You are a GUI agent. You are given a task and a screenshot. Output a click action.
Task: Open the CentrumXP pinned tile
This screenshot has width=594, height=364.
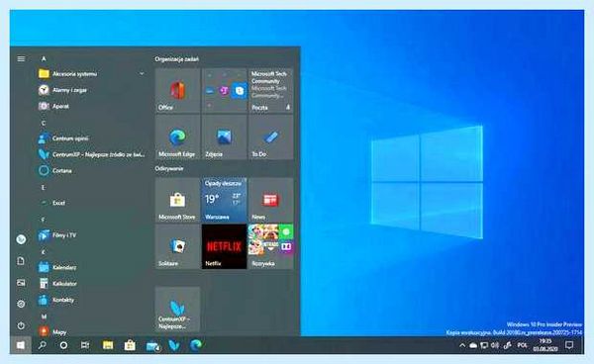point(177,310)
